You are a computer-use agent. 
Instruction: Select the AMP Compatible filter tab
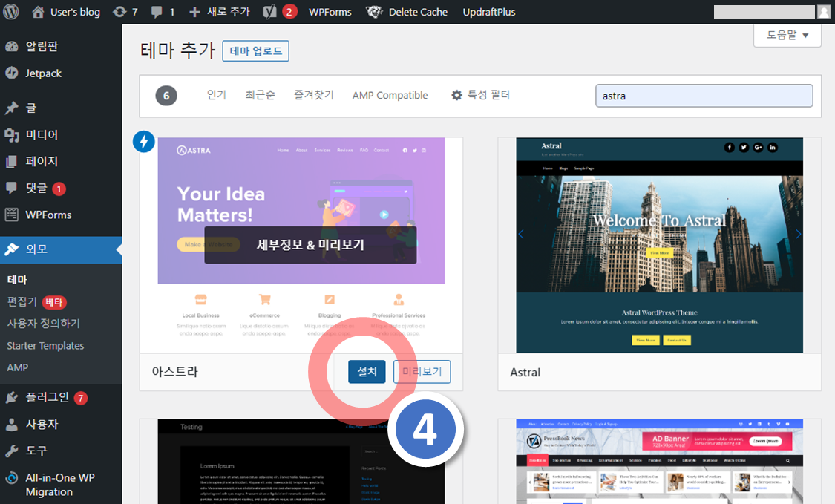click(x=390, y=95)
